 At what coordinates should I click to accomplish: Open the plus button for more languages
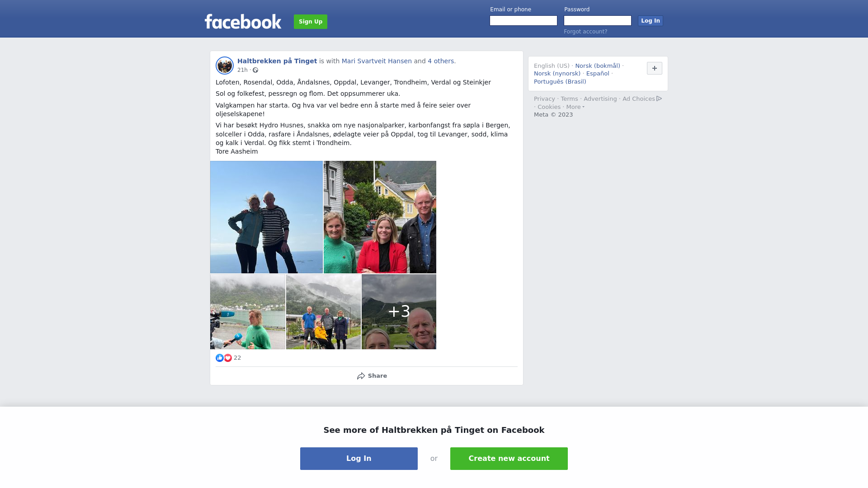click(654, 68)
